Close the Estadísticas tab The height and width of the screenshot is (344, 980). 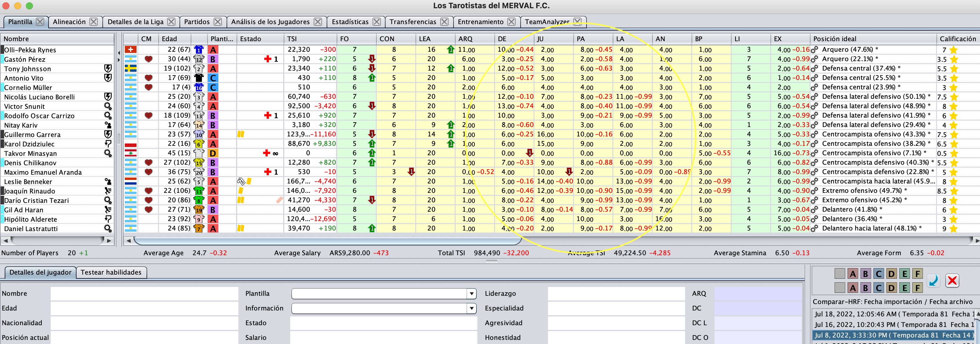click(x=377, y=22)
